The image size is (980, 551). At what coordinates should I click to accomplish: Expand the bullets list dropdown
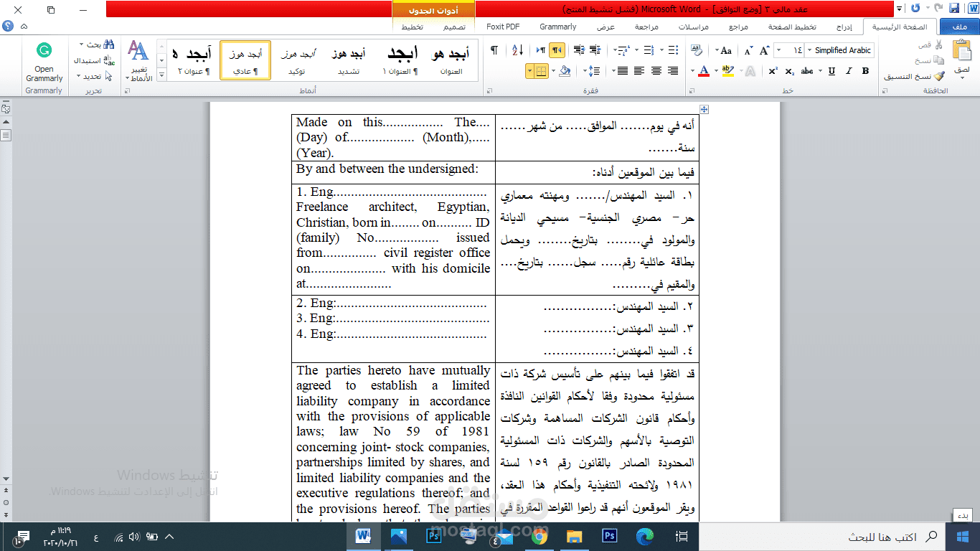tap(662, 50)
